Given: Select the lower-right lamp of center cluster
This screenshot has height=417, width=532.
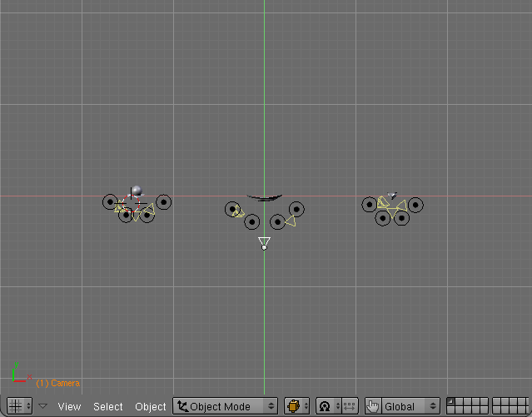Looking at the screenshot, I should 277,222.
